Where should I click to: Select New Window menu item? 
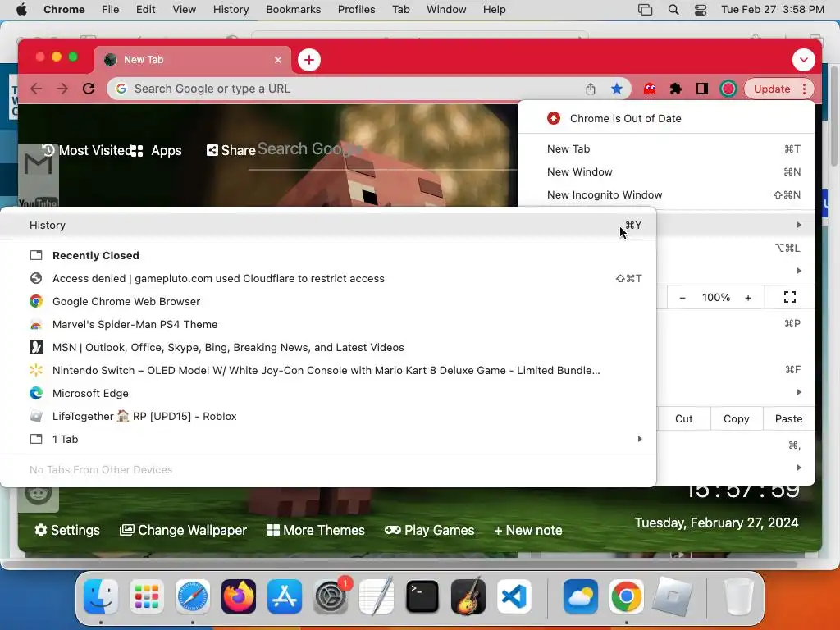(x=666, y=172)
